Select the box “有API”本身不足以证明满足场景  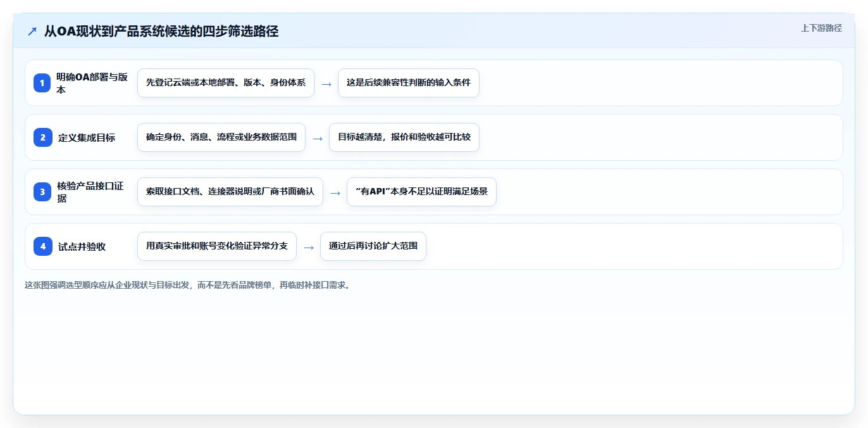tap(422, 192)
